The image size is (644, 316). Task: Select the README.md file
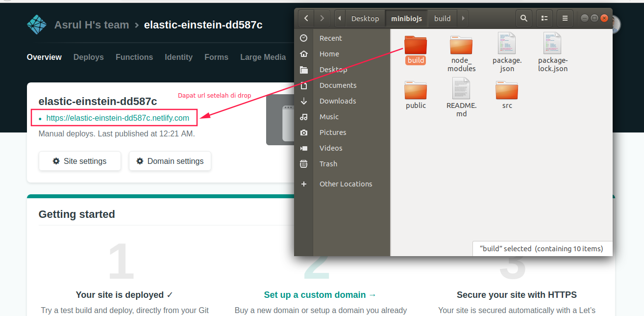(x=461, y=98)
